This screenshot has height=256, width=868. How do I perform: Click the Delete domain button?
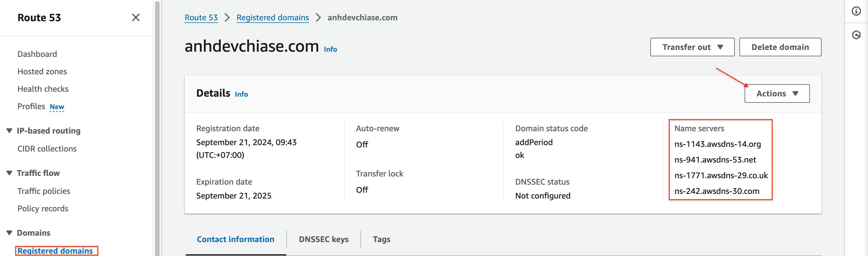pyautogui.click(x=780, y=47)
